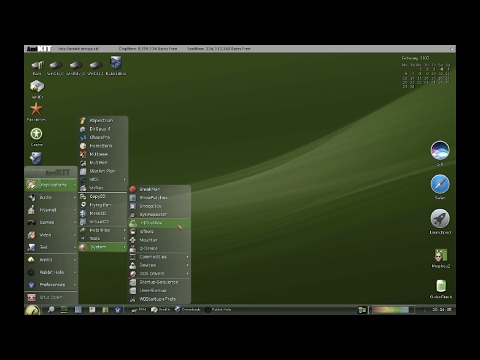The width and height of the screenshot is (480, 360).
Task: Expand the Tools submenu
Action: coord(103,239)
